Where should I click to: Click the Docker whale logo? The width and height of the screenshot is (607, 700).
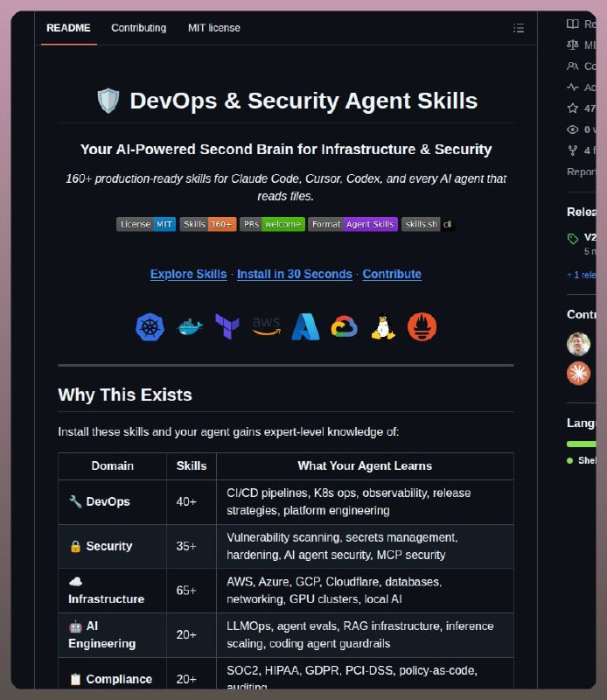(190, 327)
